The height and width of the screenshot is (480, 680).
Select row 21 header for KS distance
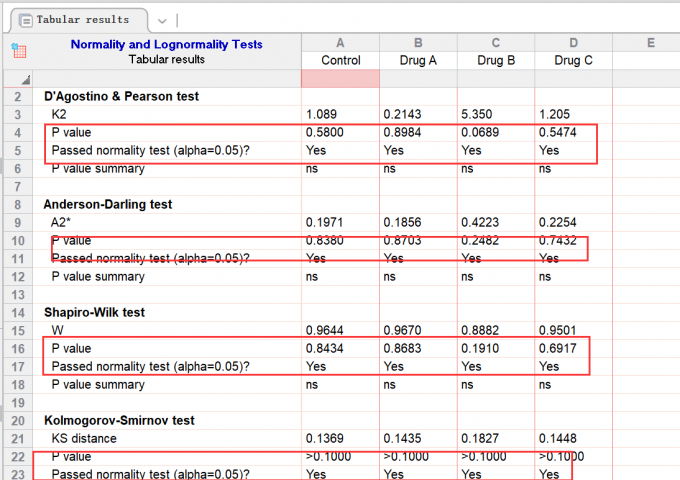[x=17, y=438]
